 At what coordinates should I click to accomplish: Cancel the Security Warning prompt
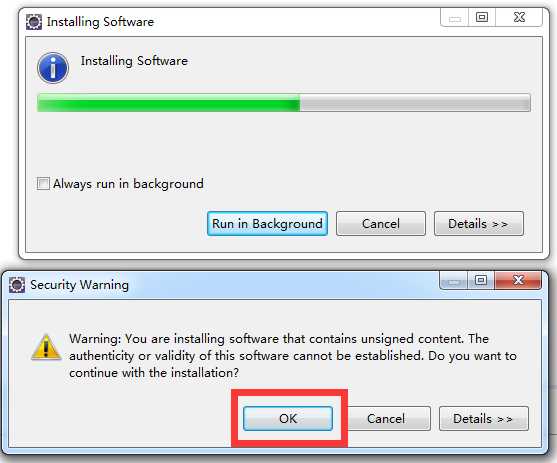click(x=386, y=419)
